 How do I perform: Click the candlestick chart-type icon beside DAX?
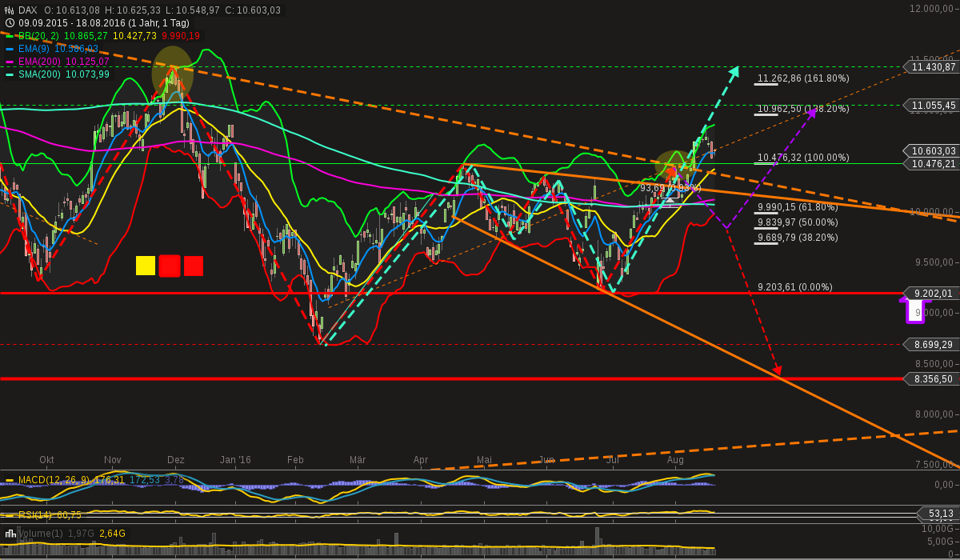point(10,10)
